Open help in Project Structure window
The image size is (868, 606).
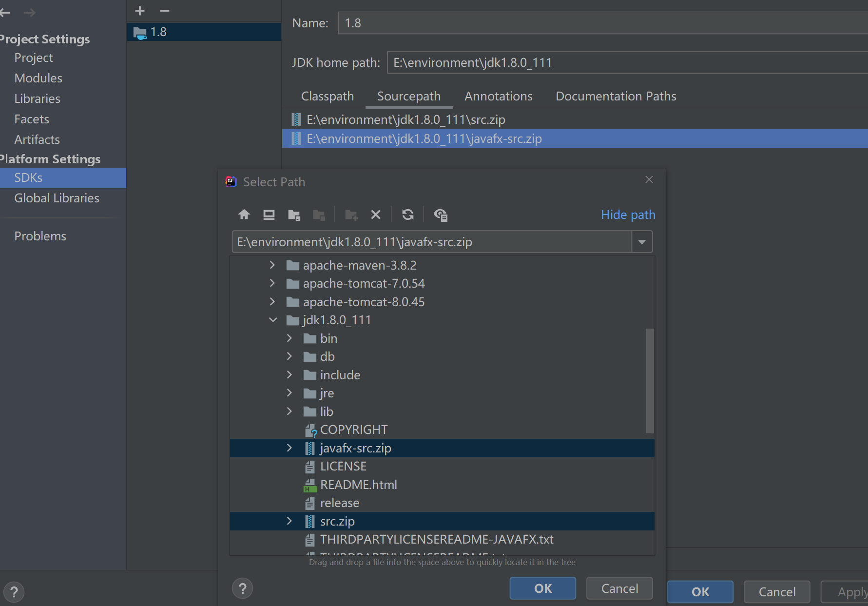tap(14, 592)
